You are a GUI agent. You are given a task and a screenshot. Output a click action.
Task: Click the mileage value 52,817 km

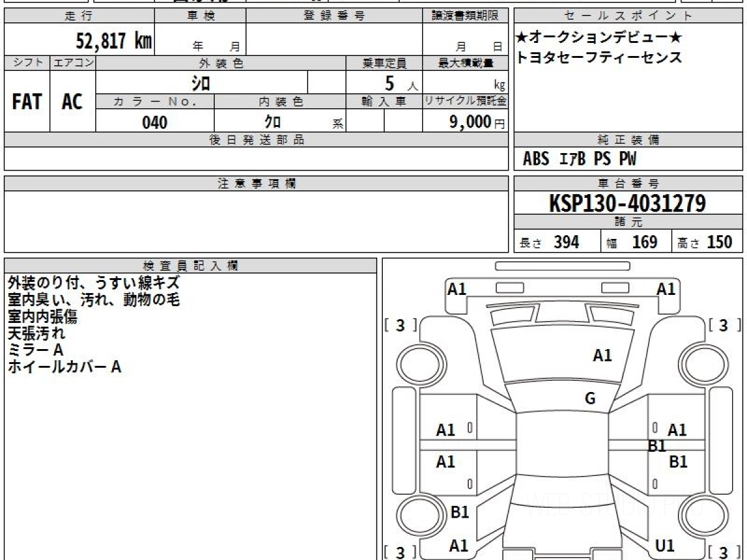point(114,41)
